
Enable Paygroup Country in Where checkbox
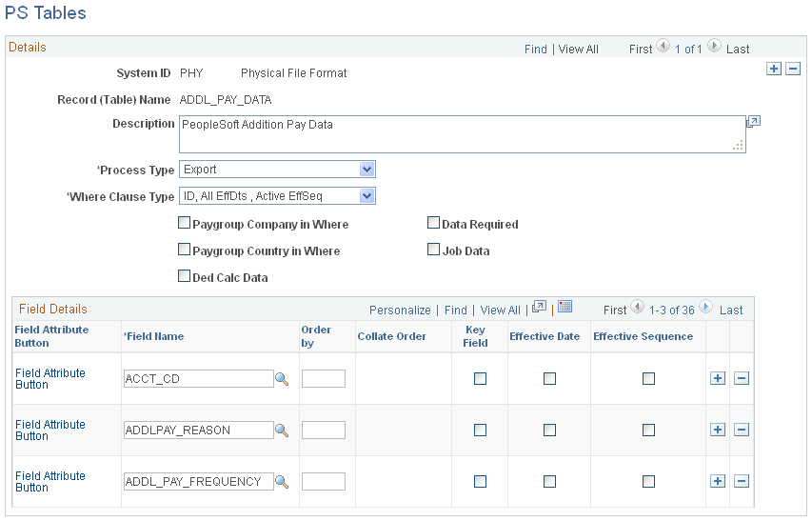(185, 250)
